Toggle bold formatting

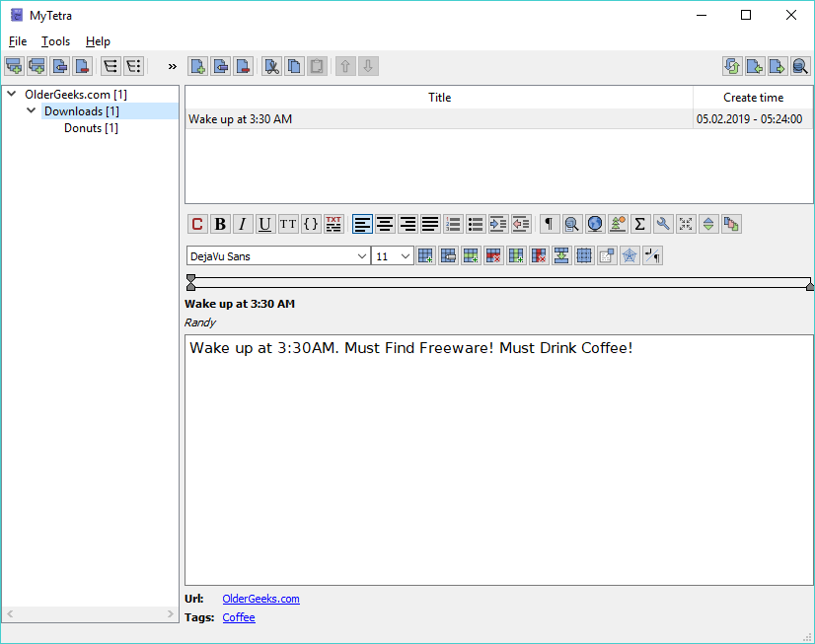[220, 224]
